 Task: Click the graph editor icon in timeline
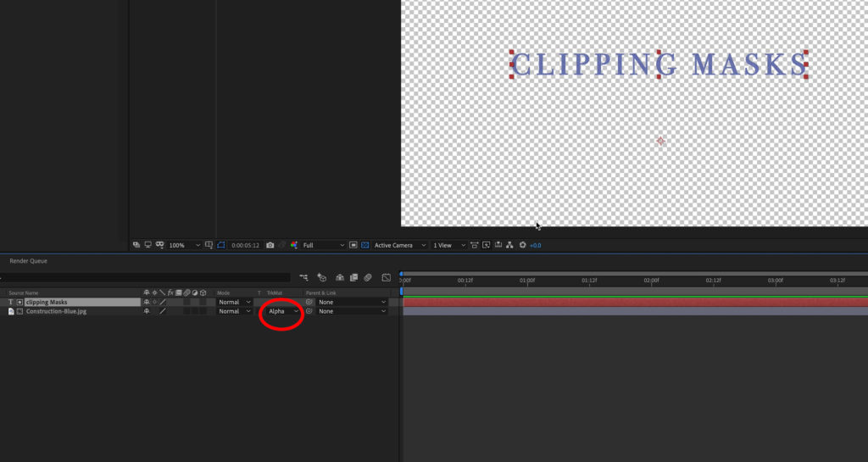tap(387, 277)
